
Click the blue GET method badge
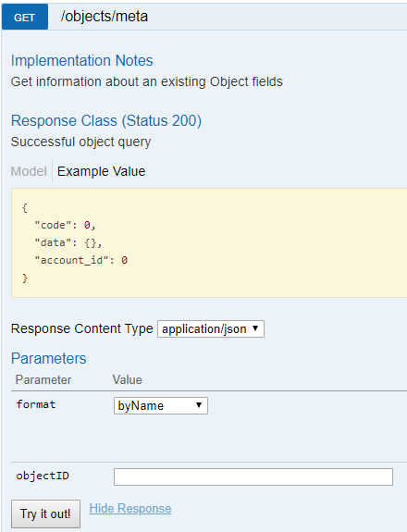tap(25, 18)
